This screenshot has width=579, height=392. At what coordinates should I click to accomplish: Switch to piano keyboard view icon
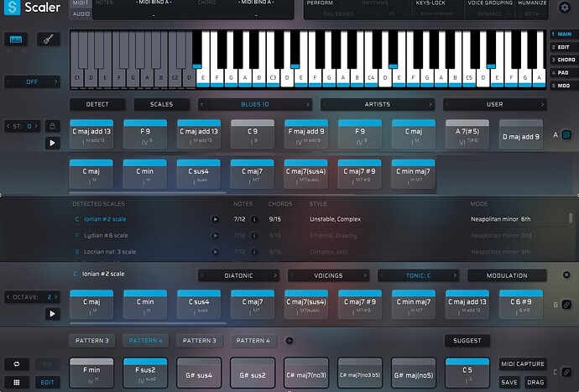[x=15, y=39]
